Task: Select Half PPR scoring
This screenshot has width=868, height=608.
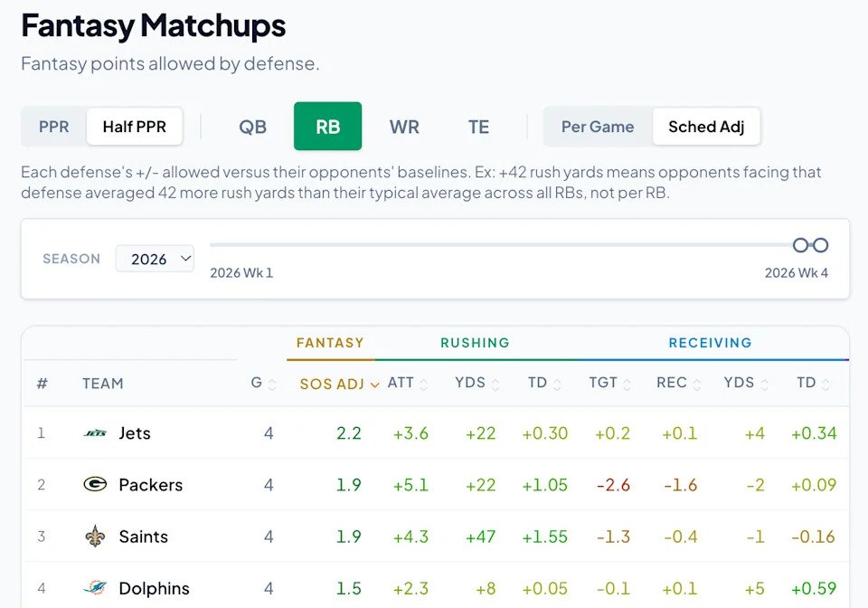Action: (x=135, y=127)
